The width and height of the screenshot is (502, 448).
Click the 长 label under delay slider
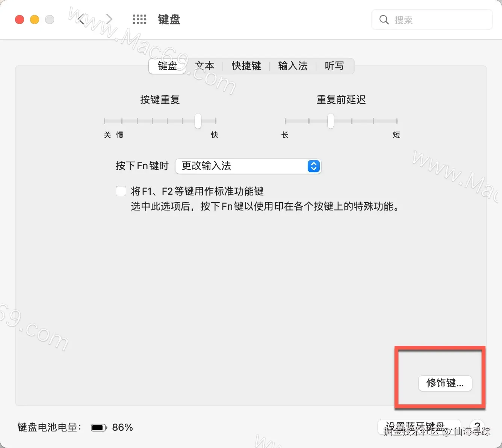(285, 135)
